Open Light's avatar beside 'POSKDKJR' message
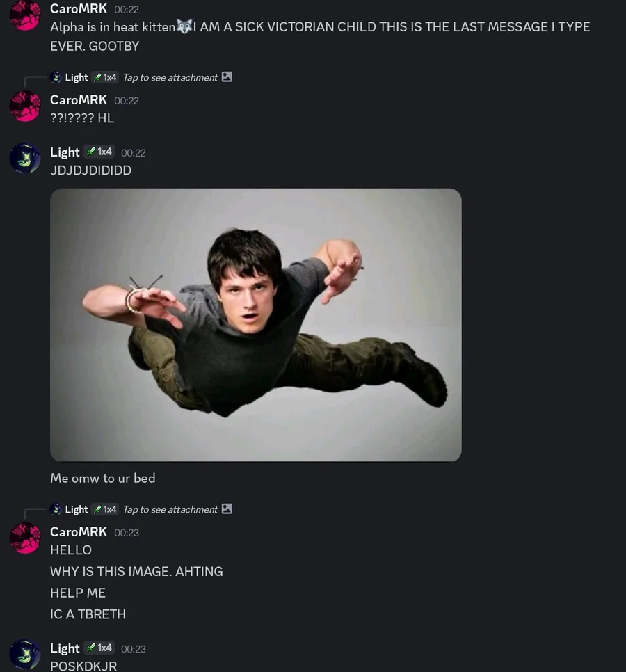This screenshot has width=626, height=672. click(25, 655)
